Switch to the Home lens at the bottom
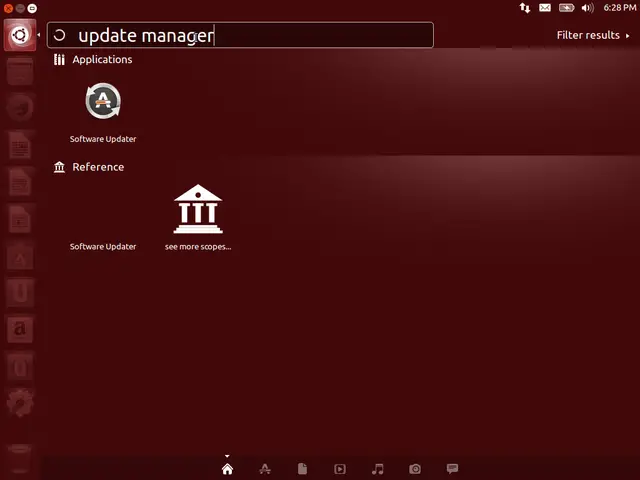640x480 pixels. pos(227,469)
